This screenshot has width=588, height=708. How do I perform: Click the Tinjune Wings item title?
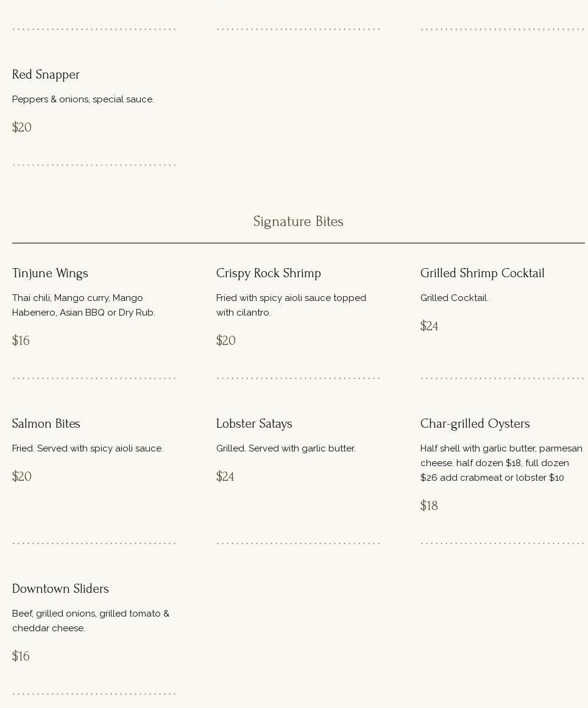[50, 273]
